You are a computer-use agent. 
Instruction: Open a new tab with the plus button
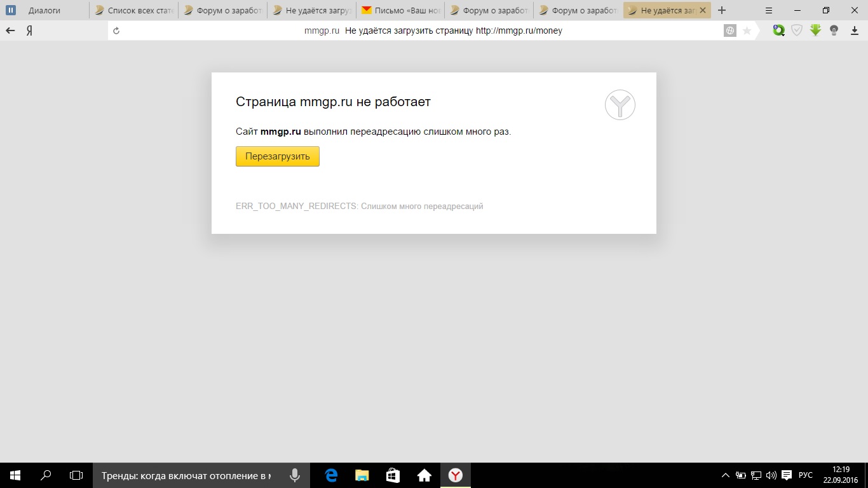722,10
